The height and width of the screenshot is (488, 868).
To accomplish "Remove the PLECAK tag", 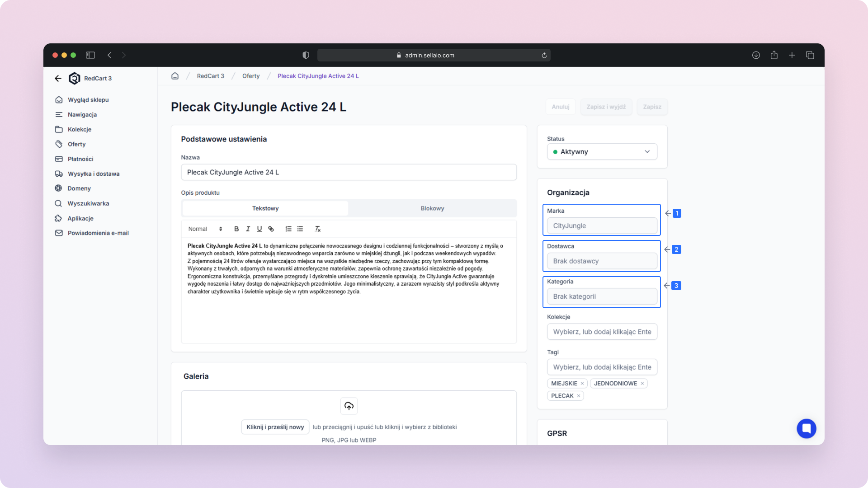I will click(x=578, y=396).
